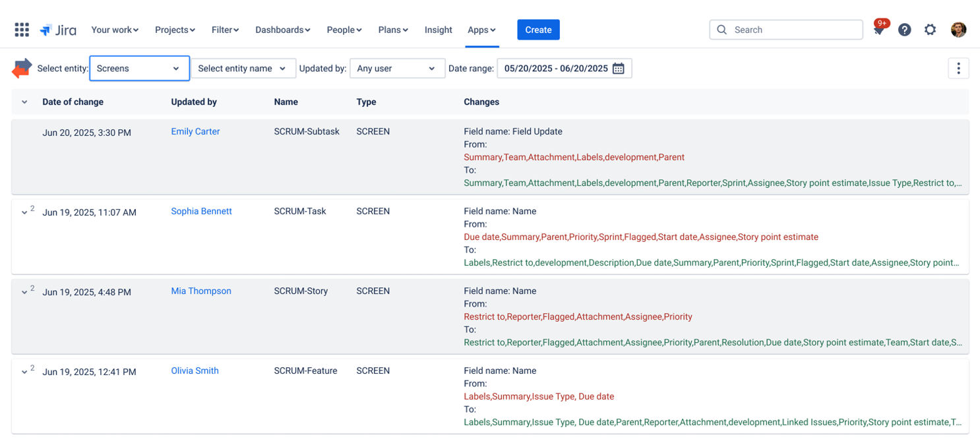
Task: Click the Jira logo
Action: click(58, 30)
